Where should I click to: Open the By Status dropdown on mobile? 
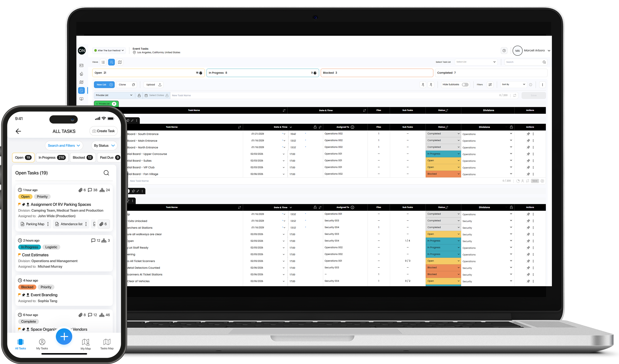point(104,145)
